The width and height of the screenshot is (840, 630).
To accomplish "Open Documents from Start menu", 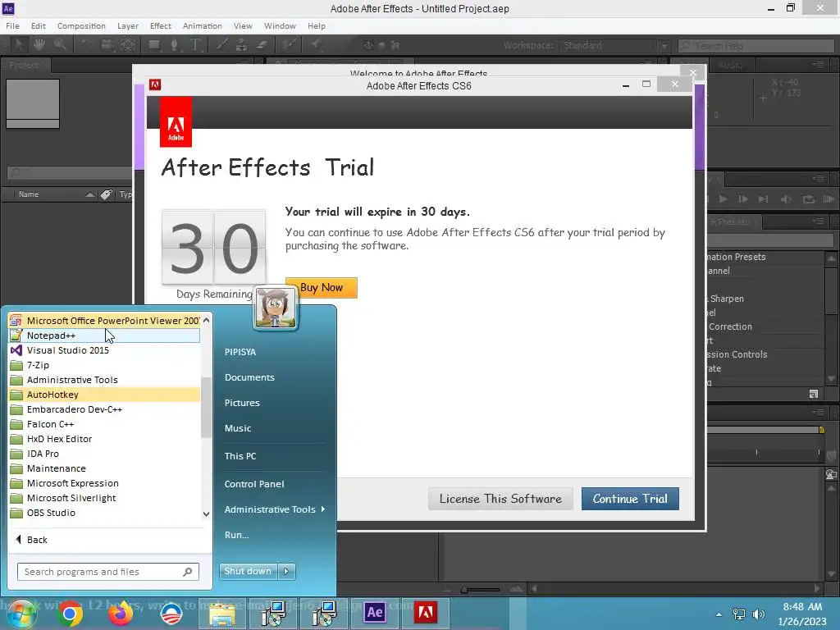I will [249, 377].
